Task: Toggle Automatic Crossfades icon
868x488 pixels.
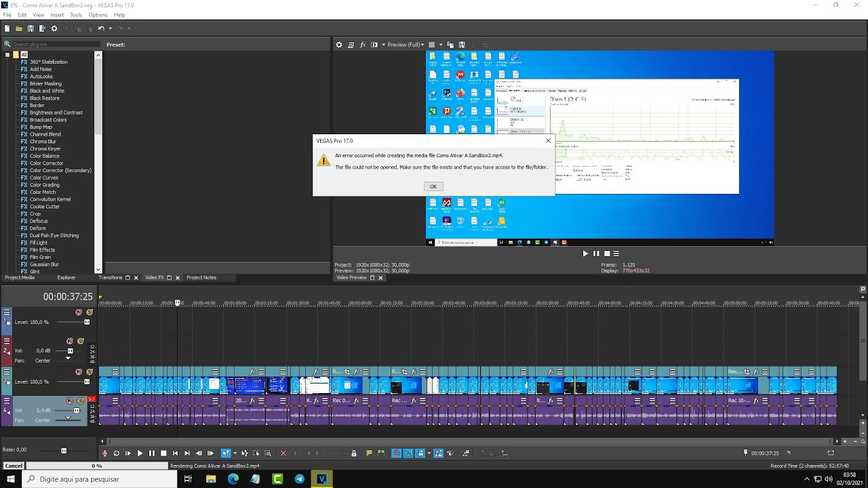Action: [408, 453]
